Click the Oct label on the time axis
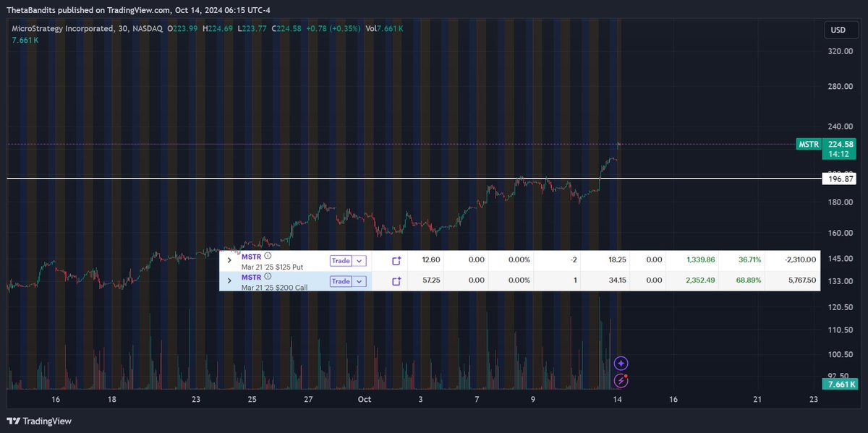The width and height of the screenshot is (868, 433). pyautogui.click(x=364, y=399)
